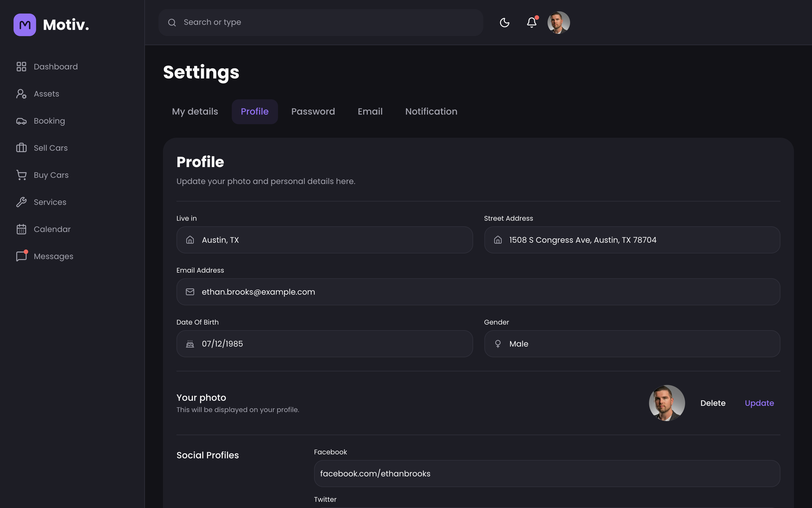Switch to the Password tab
Image resolution: width=812 pixels, height=508 pixels.
[313, 111]
